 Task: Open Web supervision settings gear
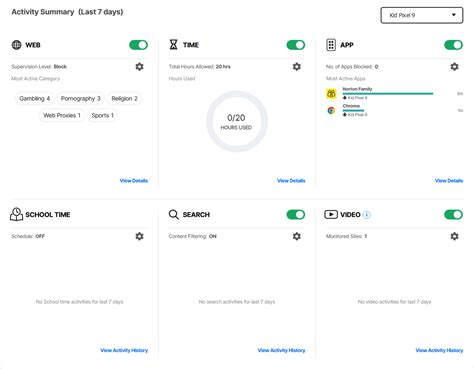(139, 67)
